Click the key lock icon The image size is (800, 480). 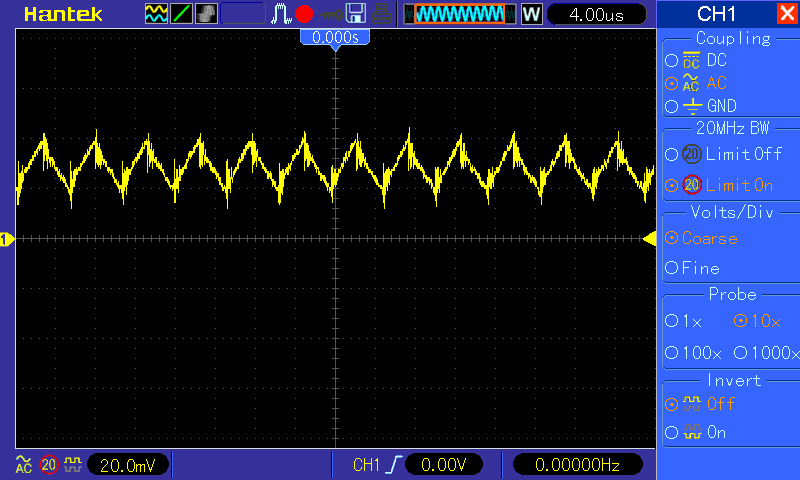332,15
